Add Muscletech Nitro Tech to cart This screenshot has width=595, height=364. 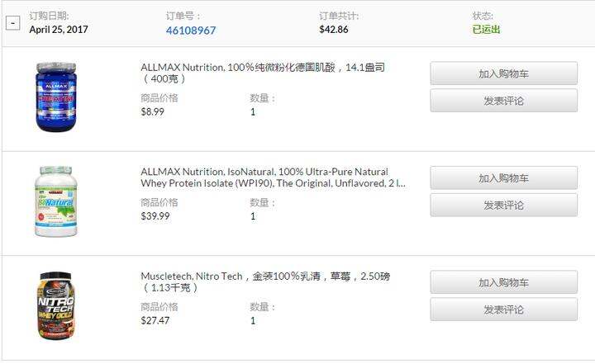503,282
